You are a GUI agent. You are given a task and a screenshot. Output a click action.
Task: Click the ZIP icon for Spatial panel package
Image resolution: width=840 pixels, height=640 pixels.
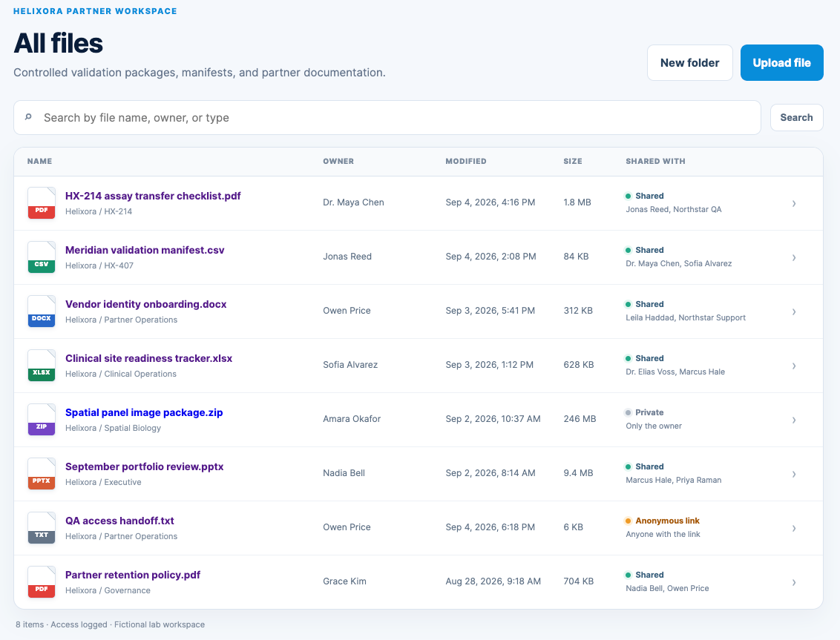(x=42, y=419)
